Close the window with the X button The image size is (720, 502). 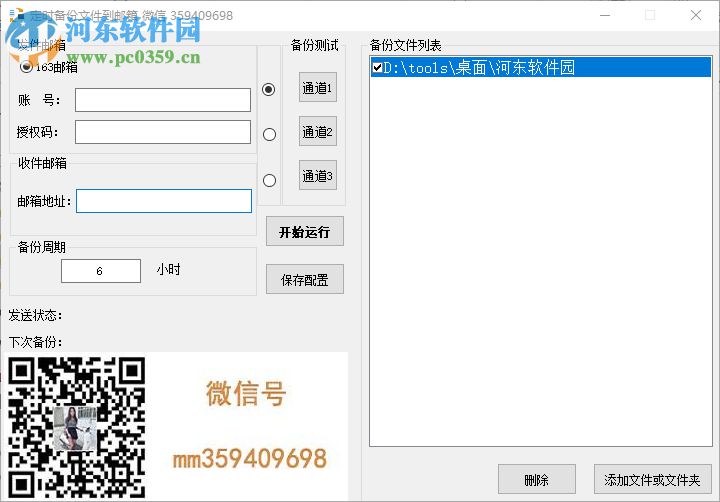pyautogui.click(x=696, y=15)
